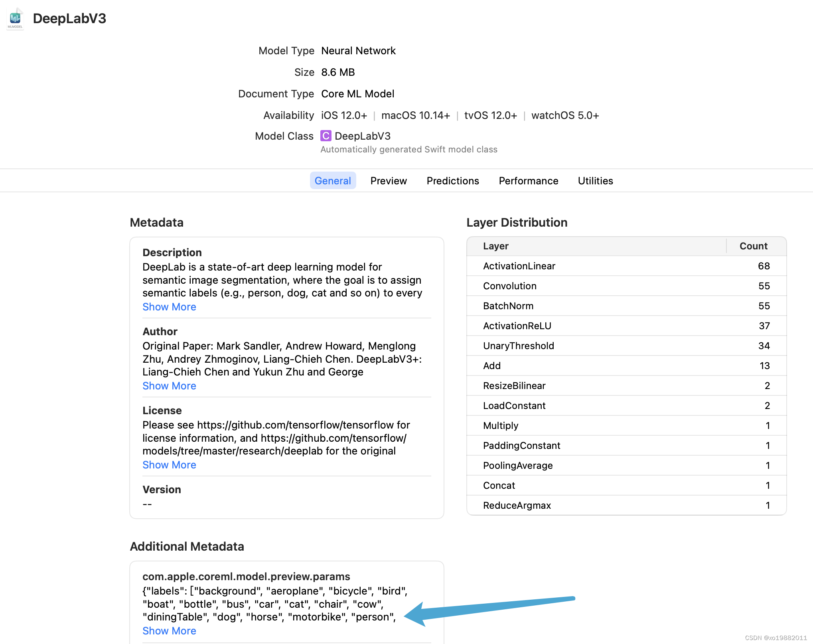Screen dimensions: 813x644
Task: Click the com.apple.coreml.model.preview.params key
Action: coord(246,577)
